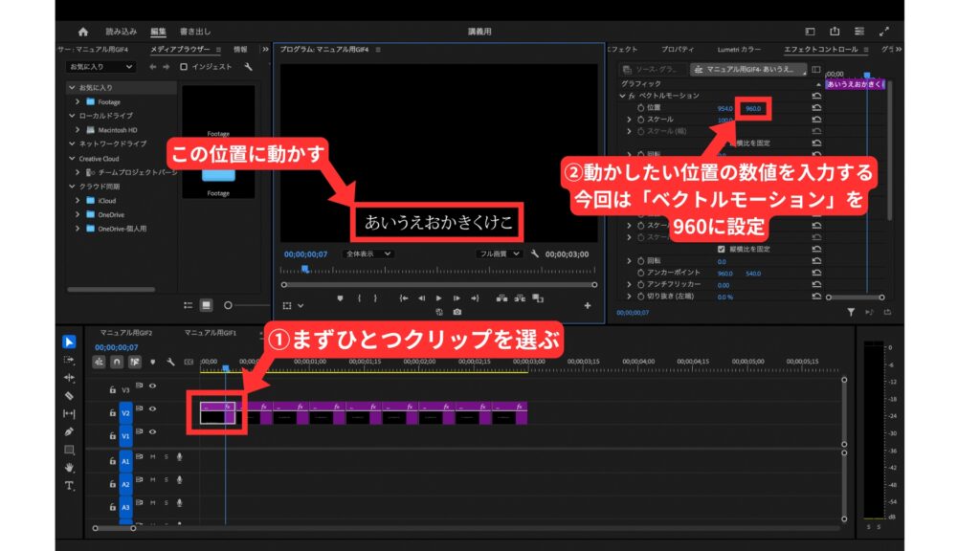The width and height of the screenshot is (980, 551).
Task: Step forward one frame in Program Monitor
Action: (x=457, y=298)
